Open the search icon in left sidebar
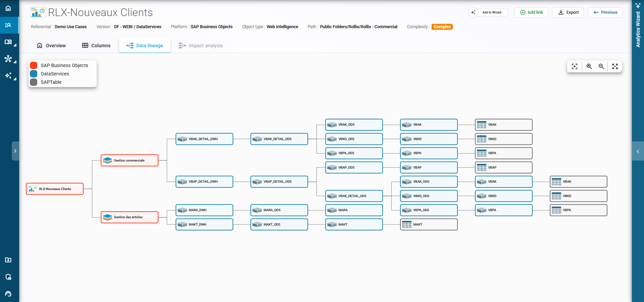This screenshot has width=644, height=302. (x=8, y=25)
